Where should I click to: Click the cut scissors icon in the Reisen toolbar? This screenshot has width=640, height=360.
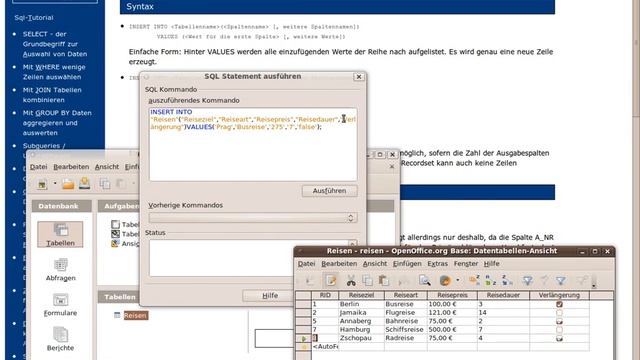[x=351, y=280]
